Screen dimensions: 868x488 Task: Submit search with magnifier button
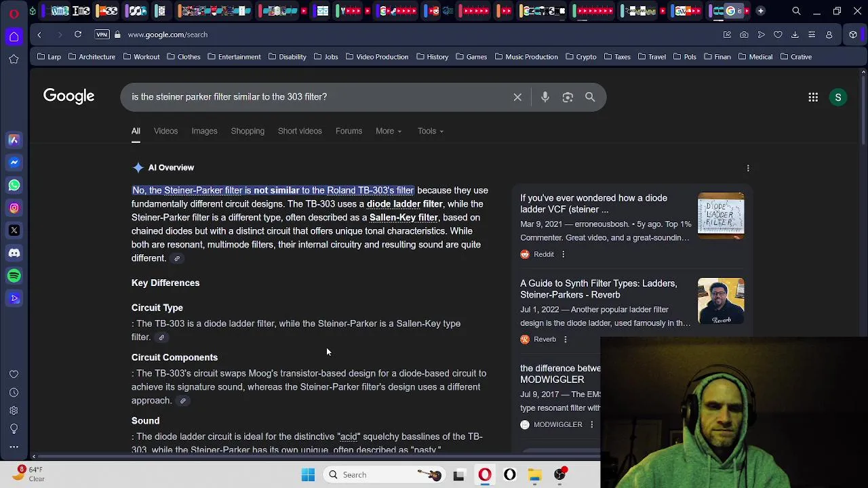(590, 97)
